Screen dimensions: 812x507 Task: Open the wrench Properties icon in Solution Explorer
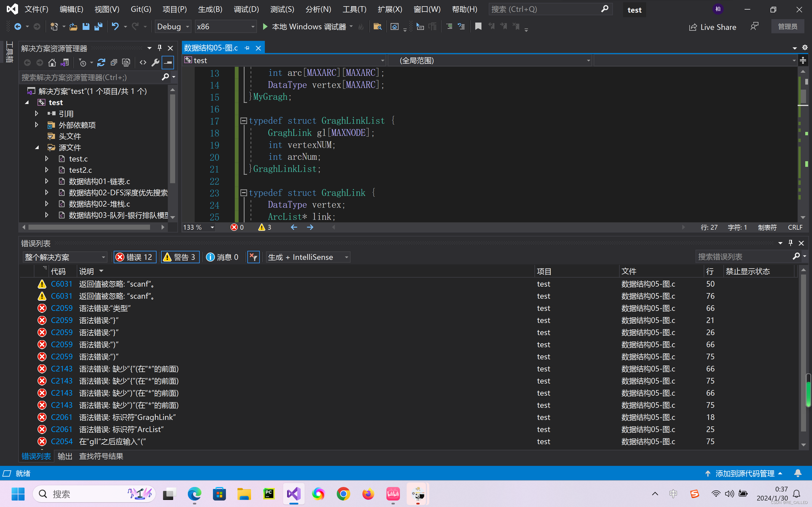155,63
